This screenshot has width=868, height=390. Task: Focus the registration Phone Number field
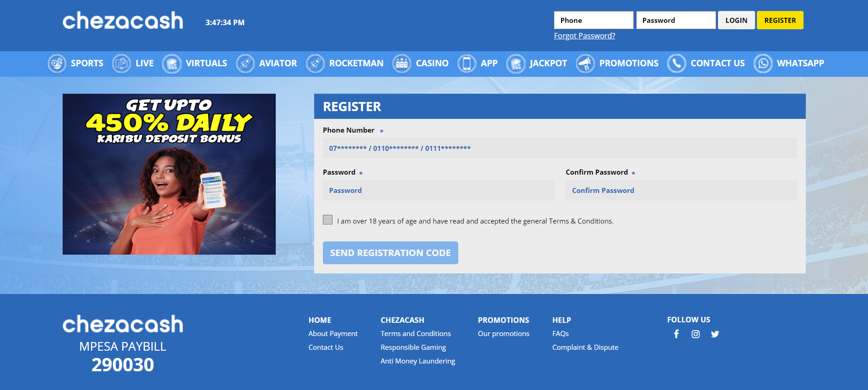(x=560, y=148)
